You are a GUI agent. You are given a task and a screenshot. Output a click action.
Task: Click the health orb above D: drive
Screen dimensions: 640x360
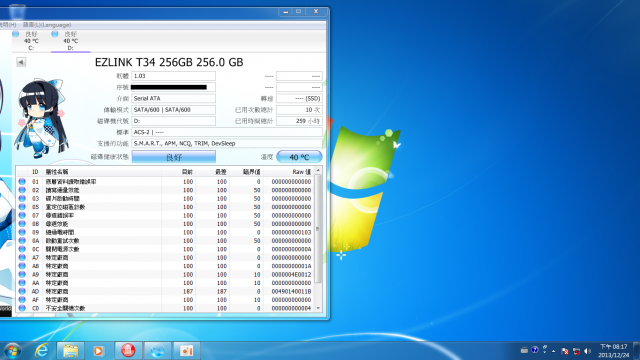(55, 34)
